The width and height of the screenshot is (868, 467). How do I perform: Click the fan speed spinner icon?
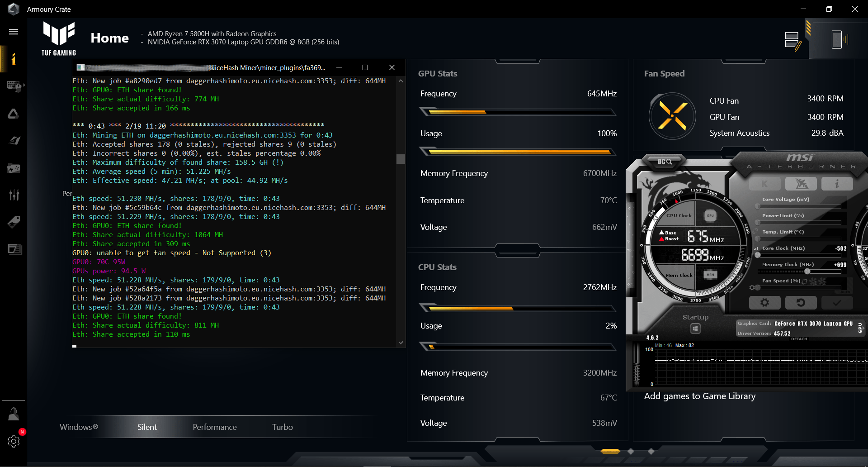672,116
